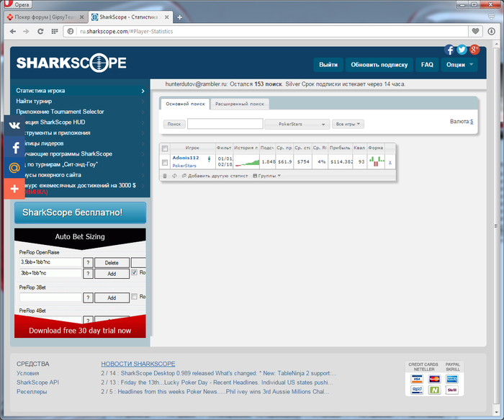
Task: Share via Mail.ru @ sidebar icon
Action: coord(14,168)
